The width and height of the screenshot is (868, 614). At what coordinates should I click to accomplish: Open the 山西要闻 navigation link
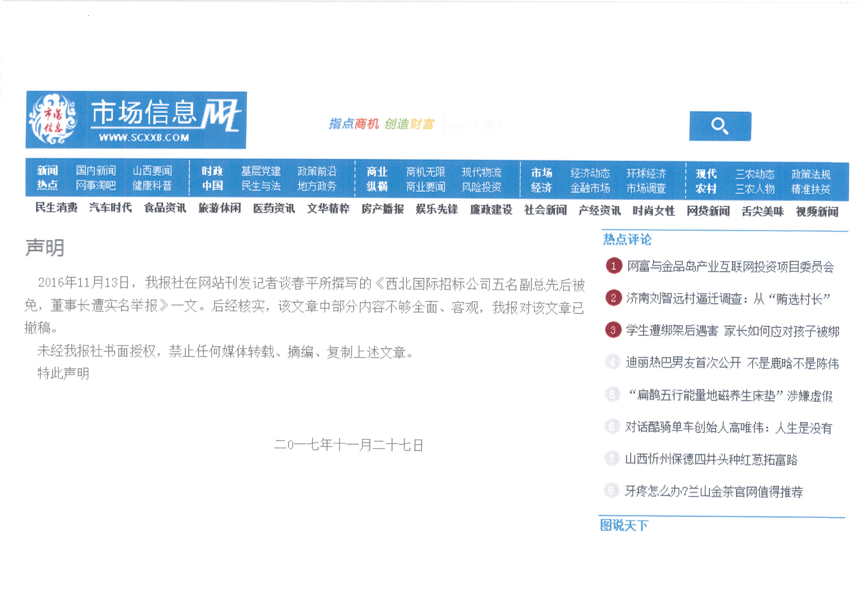click(152, 171)
